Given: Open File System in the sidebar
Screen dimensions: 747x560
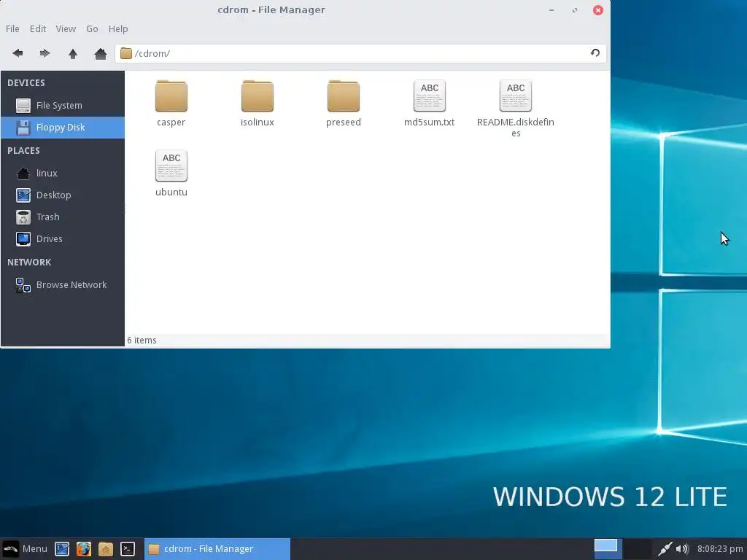Looking at the screenshot, I should 63,105.
